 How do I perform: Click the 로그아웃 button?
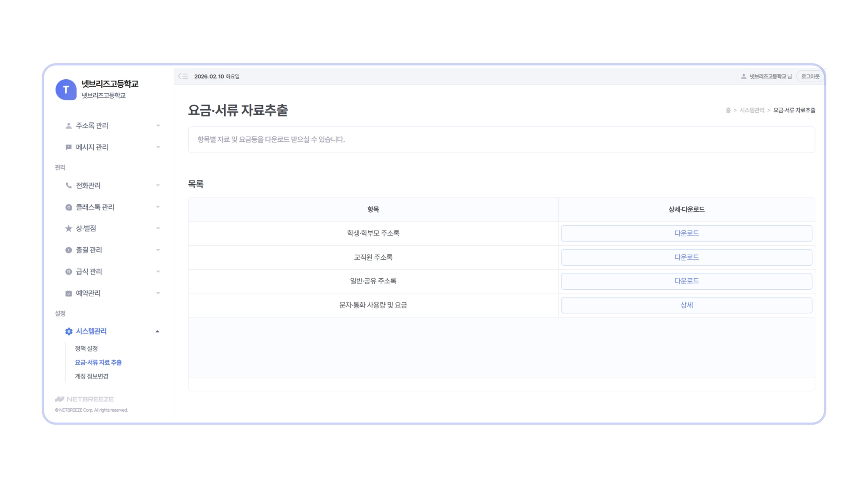[x=810, y=76]
